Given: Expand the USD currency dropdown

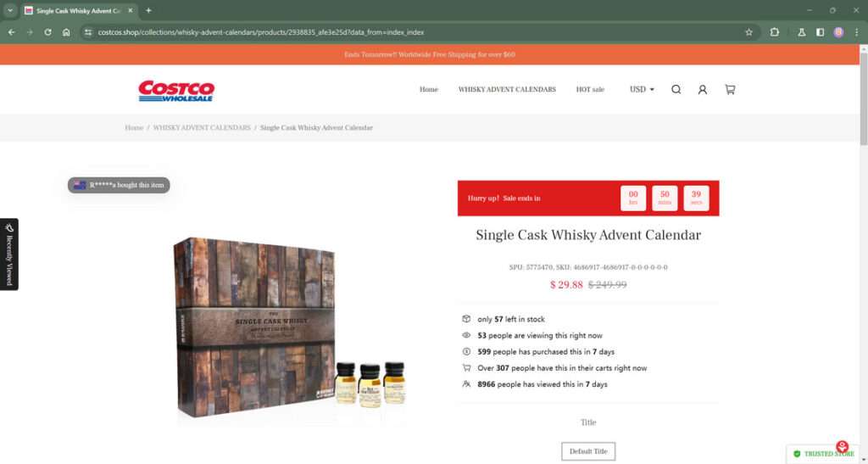Looking at the screenshot, I should click(x=642, y=89).
